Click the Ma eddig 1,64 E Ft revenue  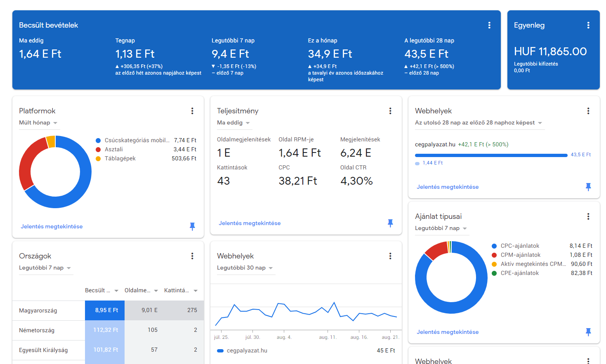click(40, 54)
